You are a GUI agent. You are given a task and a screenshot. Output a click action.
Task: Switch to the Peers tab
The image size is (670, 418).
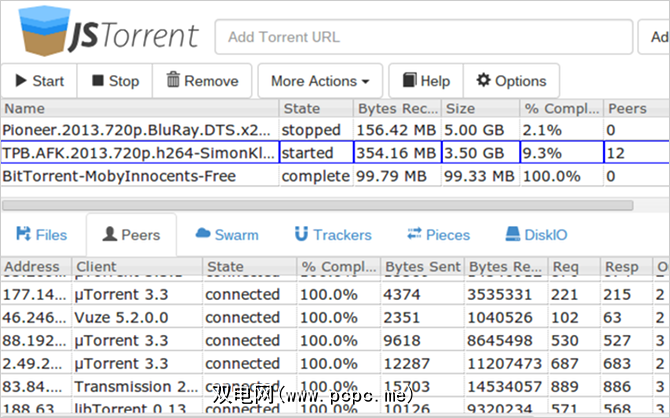[131, 235]
